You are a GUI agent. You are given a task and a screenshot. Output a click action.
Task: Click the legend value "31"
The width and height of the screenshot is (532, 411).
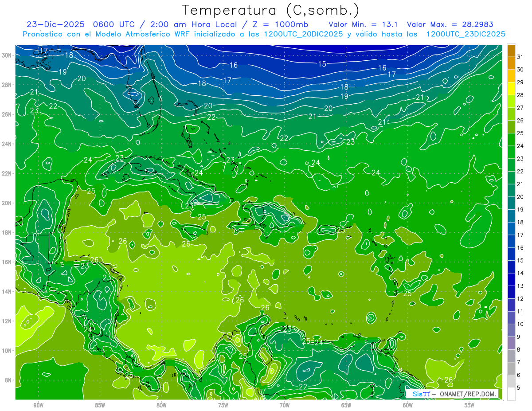click(x=520, y=57)
